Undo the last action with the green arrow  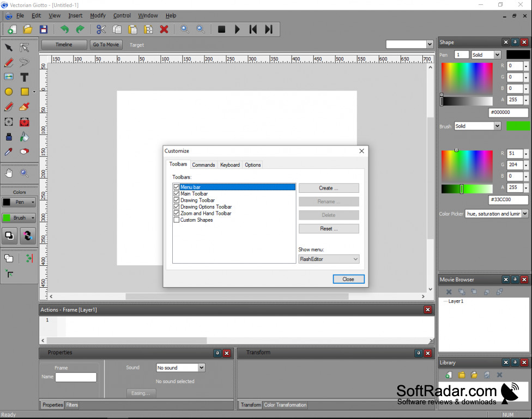(64, 29)
